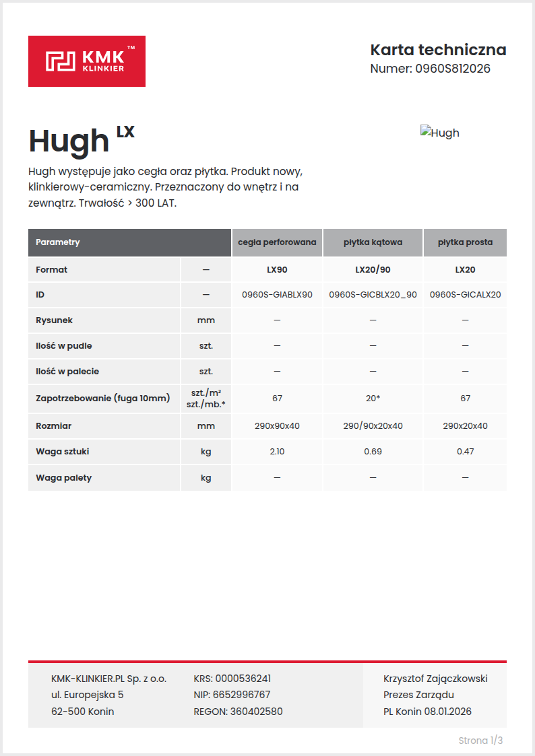The image size is (535, 756).
Task: Select the weight value 2.10
Action: coord(277,451)
